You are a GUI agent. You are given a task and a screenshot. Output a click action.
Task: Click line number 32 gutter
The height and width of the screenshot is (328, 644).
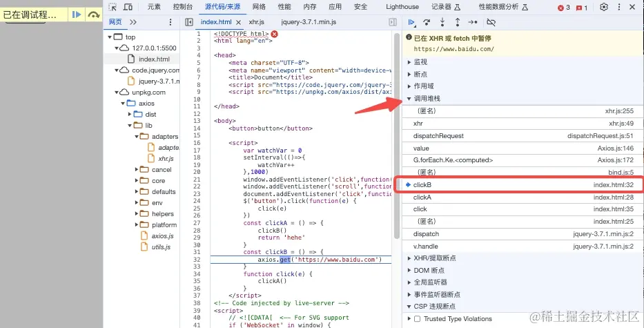click(197, 260)
